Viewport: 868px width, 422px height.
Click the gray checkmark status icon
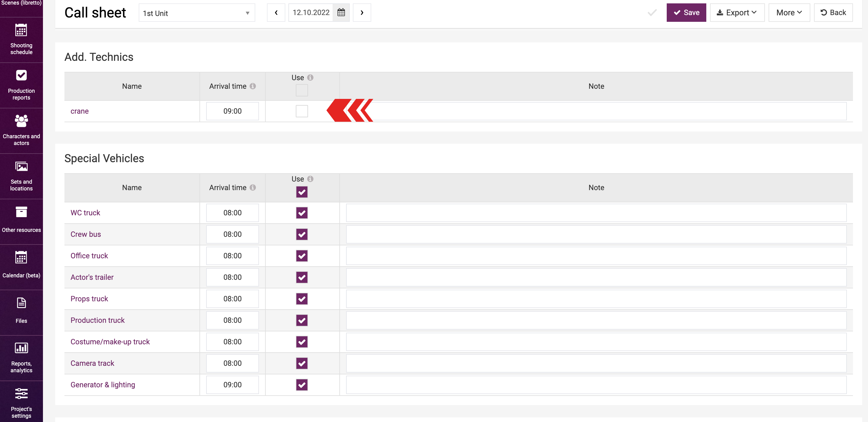(x=652, y=13)
